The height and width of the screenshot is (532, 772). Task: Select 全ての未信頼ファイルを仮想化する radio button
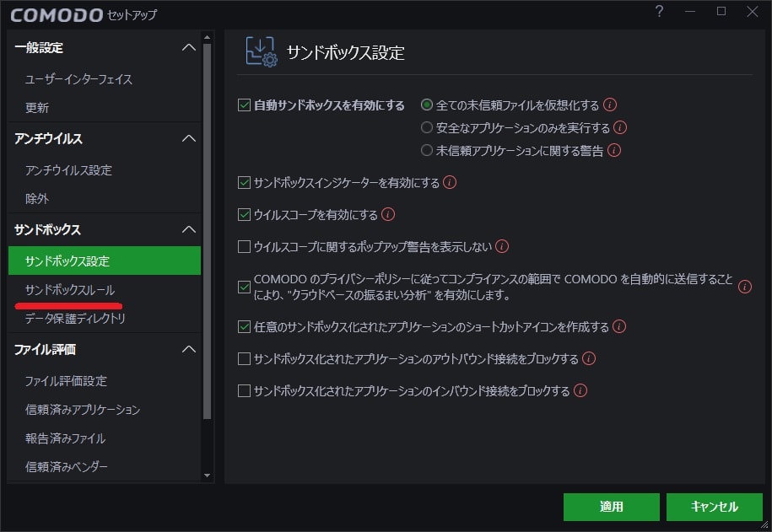coord(427,105)
